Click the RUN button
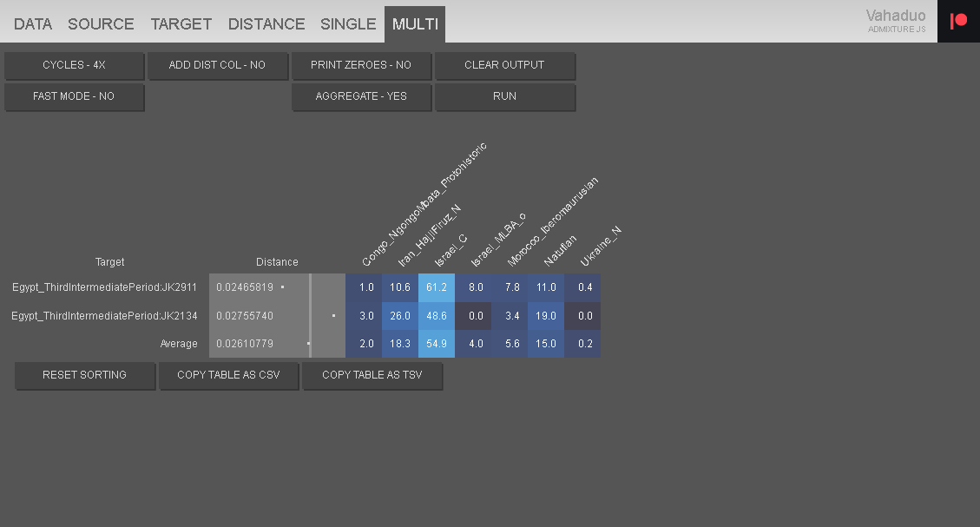 (x=505, y=96)
